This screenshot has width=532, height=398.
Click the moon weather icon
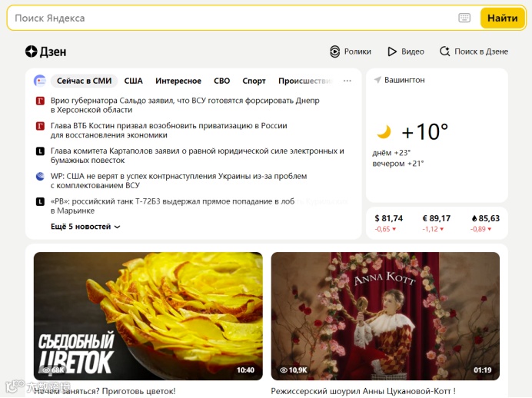[384, 131]
